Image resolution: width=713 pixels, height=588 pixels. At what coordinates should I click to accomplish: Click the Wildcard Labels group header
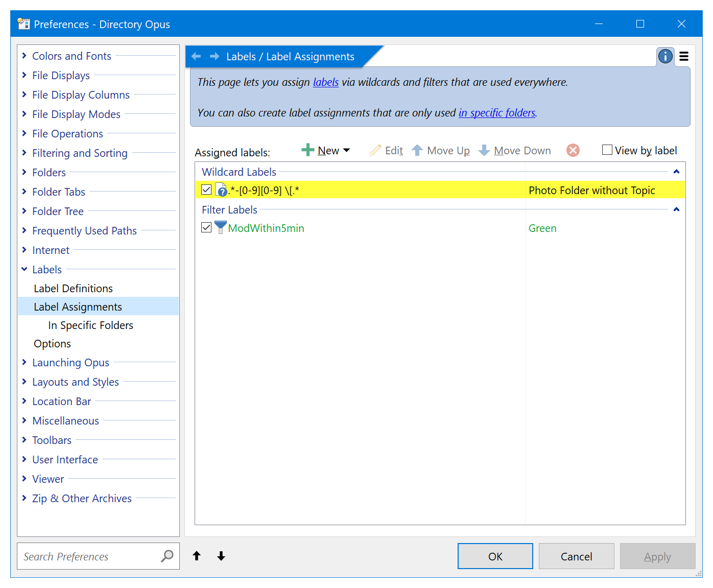pos(239,172)
